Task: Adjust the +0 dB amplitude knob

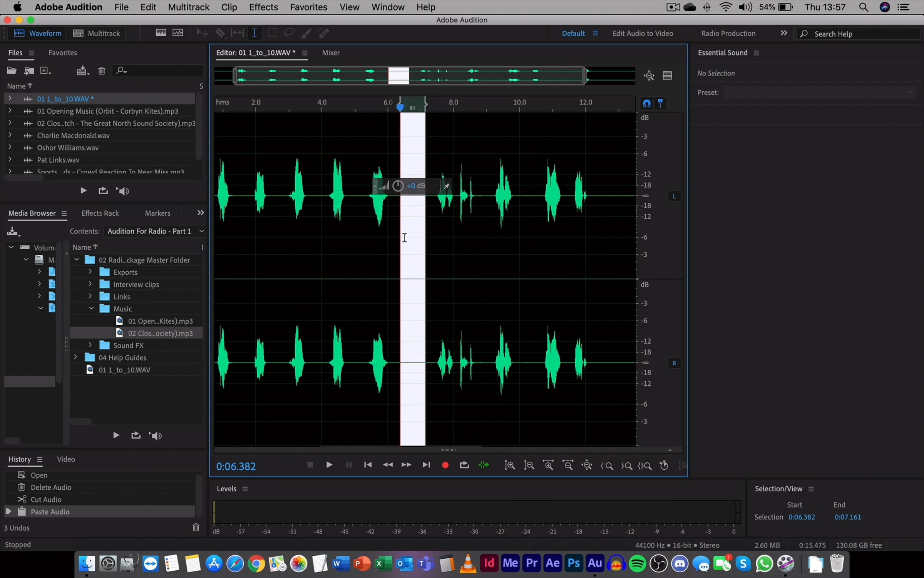Action: pyautogui.click(x=398, y=186)
